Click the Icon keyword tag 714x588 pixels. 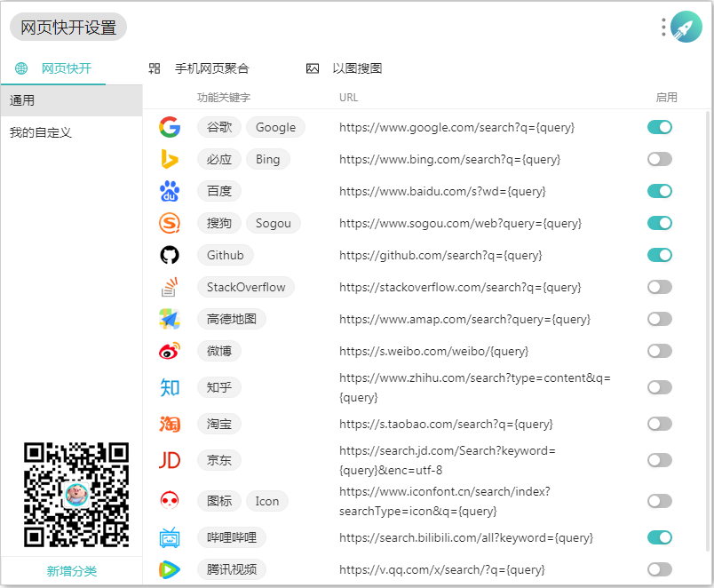[x=266, y=501]
